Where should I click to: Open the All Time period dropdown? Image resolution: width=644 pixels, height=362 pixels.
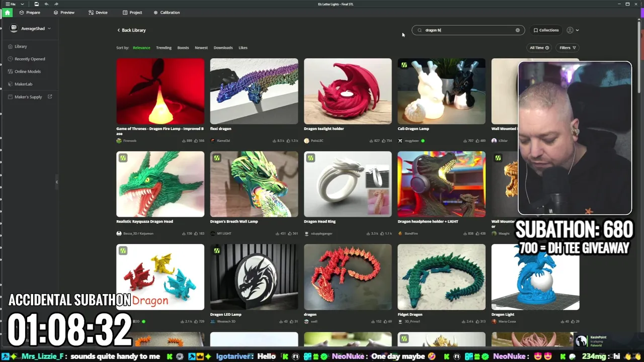539,48
